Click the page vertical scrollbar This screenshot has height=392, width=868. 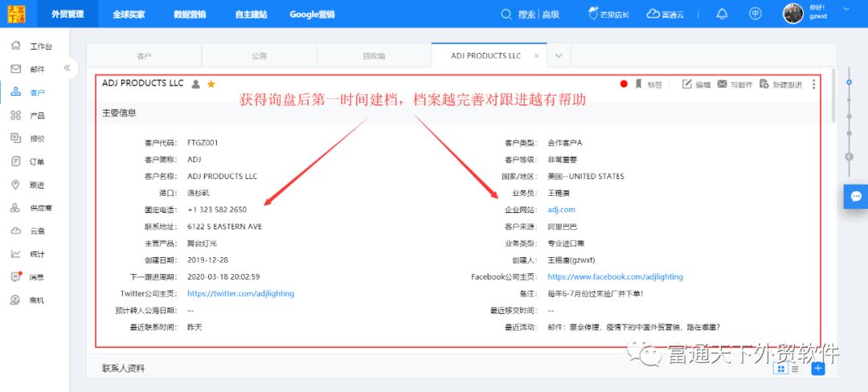coord(833,95)
